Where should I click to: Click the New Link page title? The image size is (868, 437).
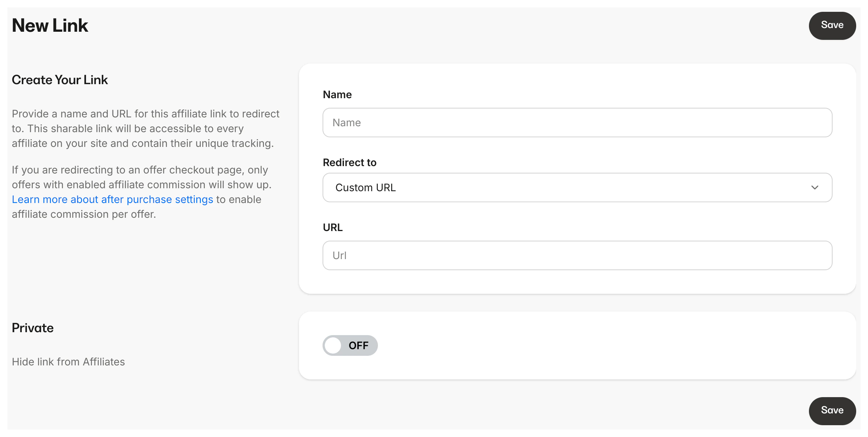tap(50, 25)
